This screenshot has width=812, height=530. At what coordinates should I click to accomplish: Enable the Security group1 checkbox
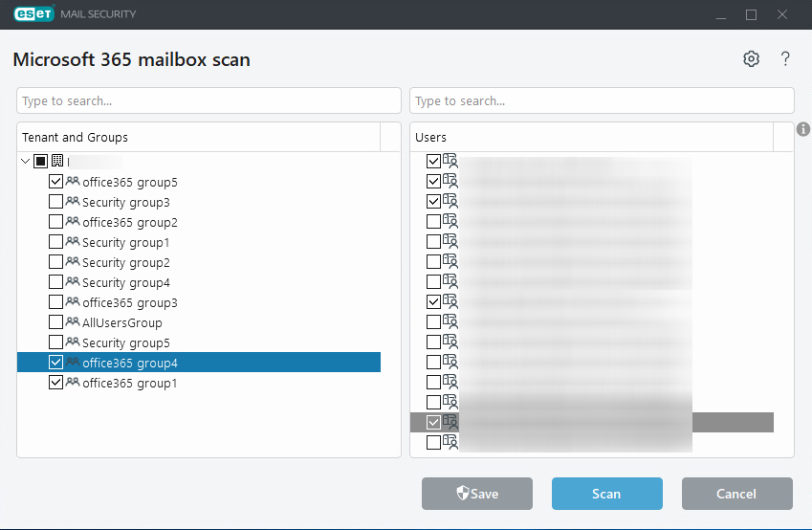55,242
